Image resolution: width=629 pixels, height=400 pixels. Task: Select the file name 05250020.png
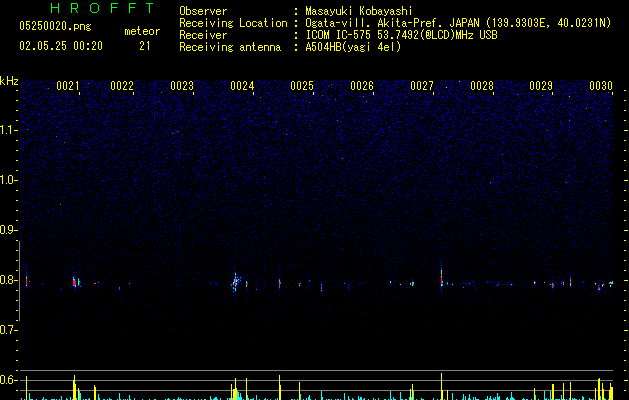(x=55, y=26)
